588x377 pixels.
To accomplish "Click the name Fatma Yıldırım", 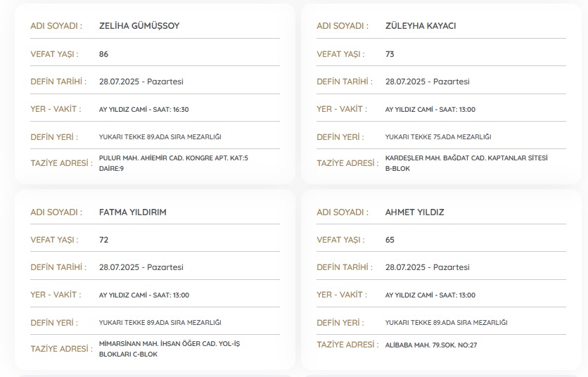I will point(133,212).
